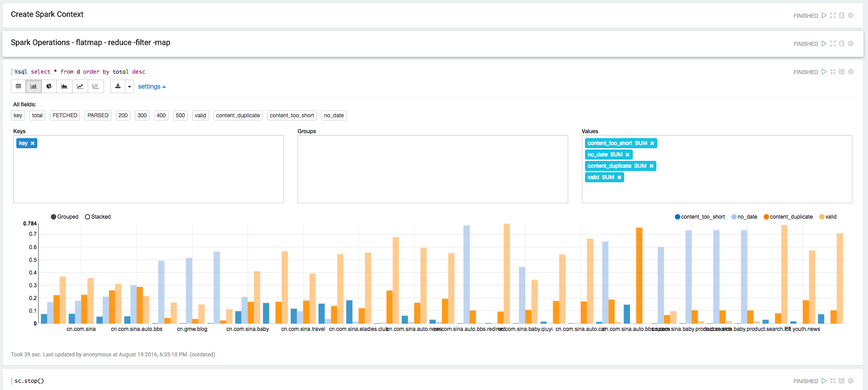Remove content_duplicate SUM from Values
Viewport: 868px width, 390px height.
click(651, 166)
